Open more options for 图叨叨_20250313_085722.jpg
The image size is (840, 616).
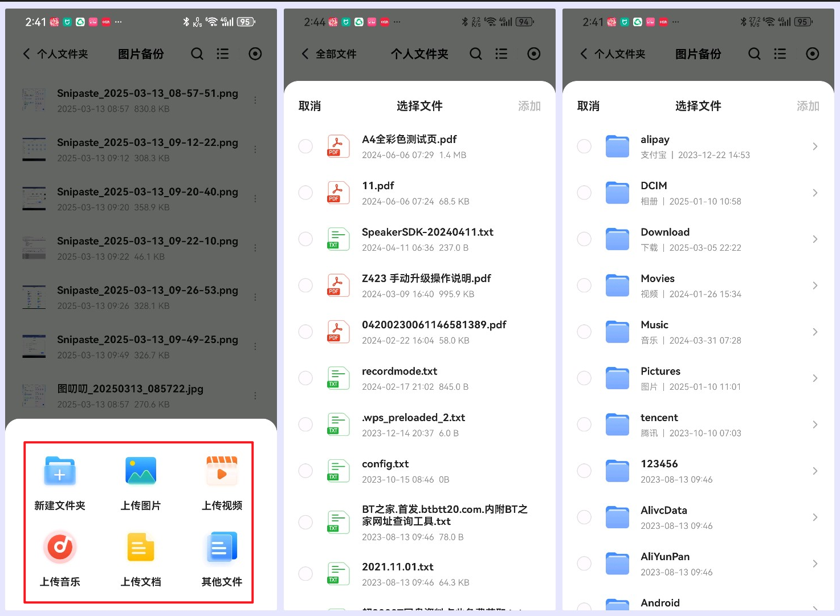[255, 395]
